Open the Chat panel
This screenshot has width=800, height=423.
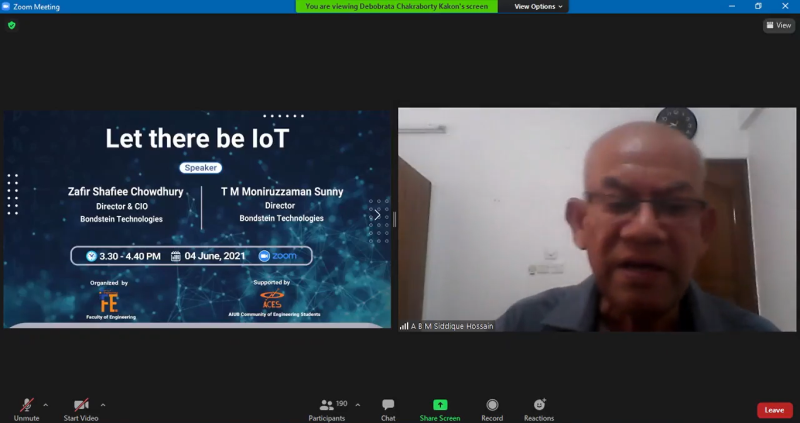point(388,406)
